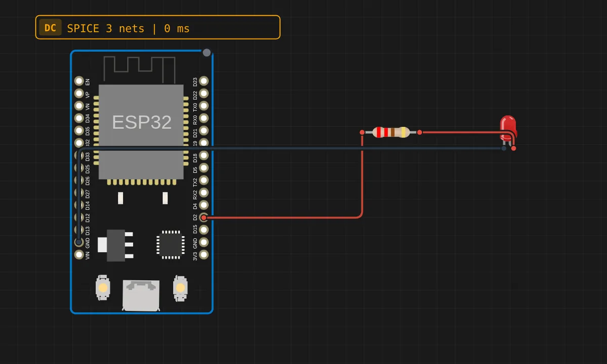Click the 3V3 pin on the board
This screenshot has height=364, width=607.
pos(204,254)
